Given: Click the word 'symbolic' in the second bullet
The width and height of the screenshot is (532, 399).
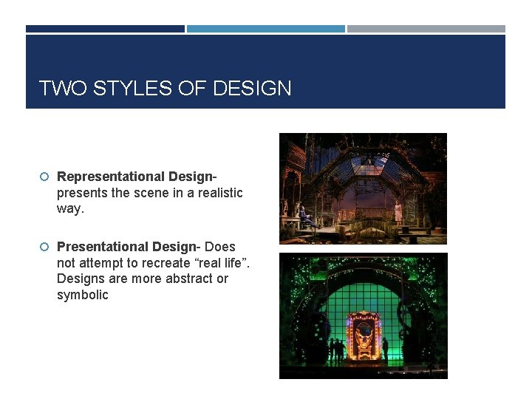Looking at the screenshot, I should 83,295.
